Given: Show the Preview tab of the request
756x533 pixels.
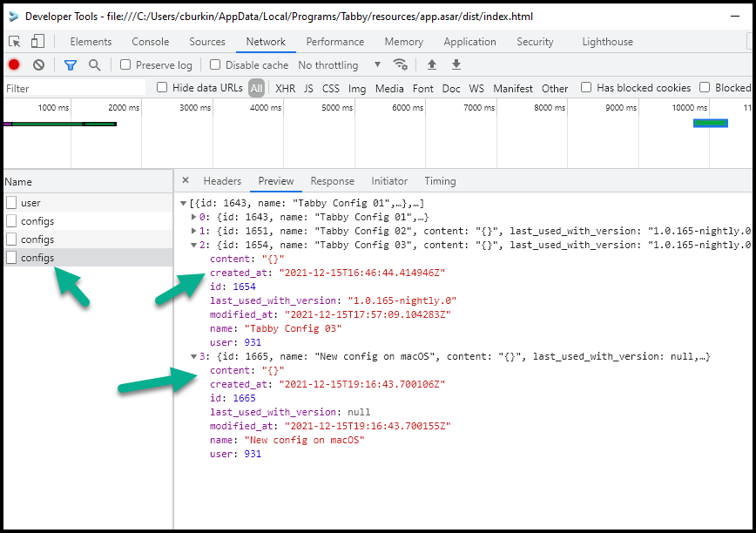Looking at the screenshot, I should (x=276, y=181).
